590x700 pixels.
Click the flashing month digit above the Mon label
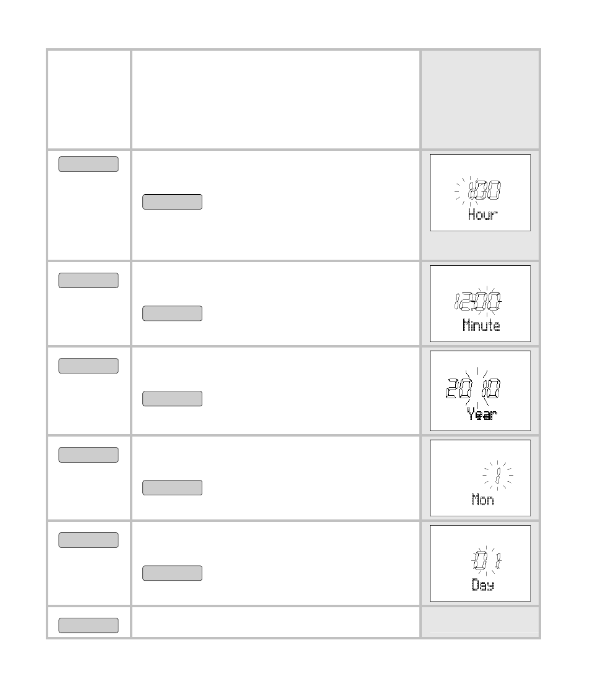pos(498,476)
